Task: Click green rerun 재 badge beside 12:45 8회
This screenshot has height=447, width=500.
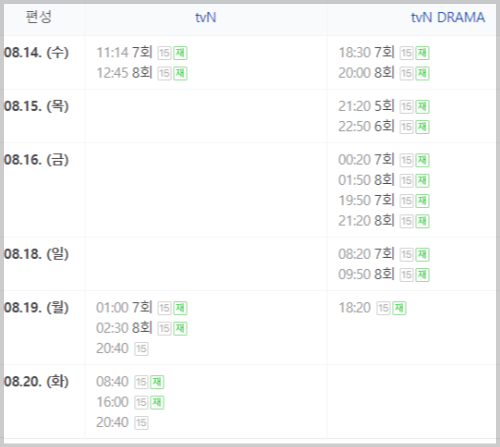Action: [x=180, y=73]
